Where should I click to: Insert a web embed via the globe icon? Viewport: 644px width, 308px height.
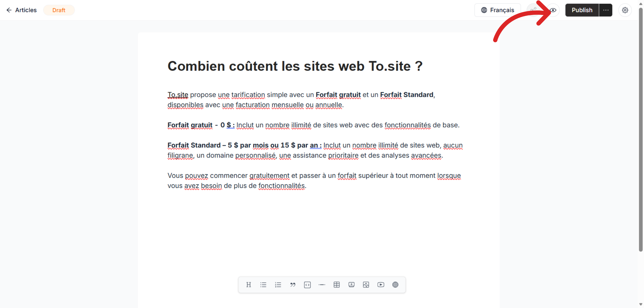tap(395, 285)
